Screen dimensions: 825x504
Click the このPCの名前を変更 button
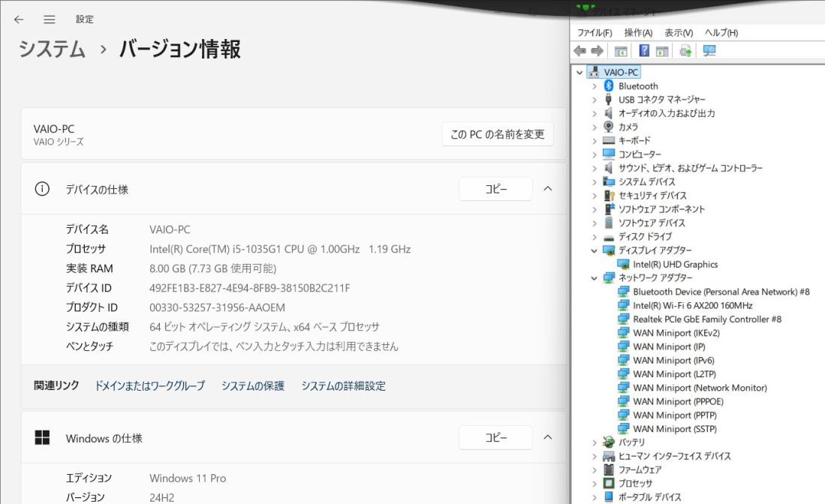(x=497, y=134)
